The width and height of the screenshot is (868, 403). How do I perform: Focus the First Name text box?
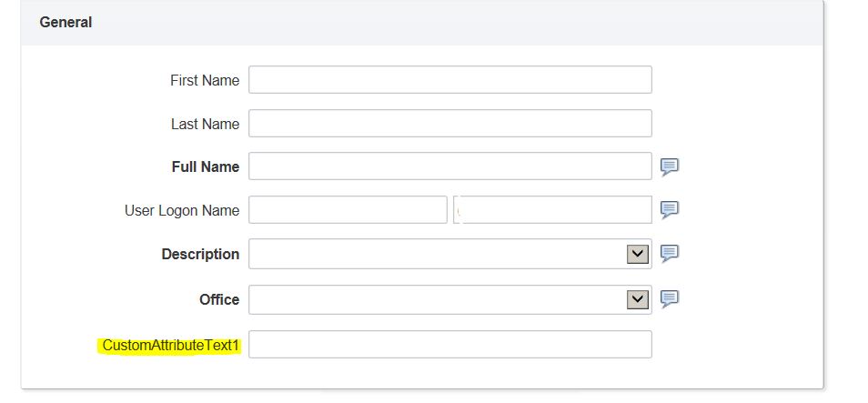pyautogui.click(x=450, y=80)
